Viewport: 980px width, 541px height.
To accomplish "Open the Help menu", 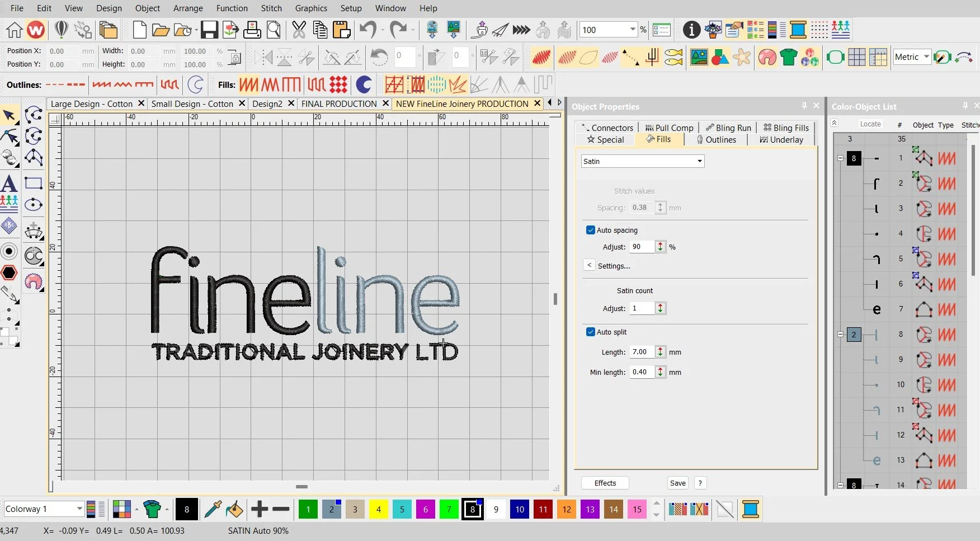I will (428, 8).
